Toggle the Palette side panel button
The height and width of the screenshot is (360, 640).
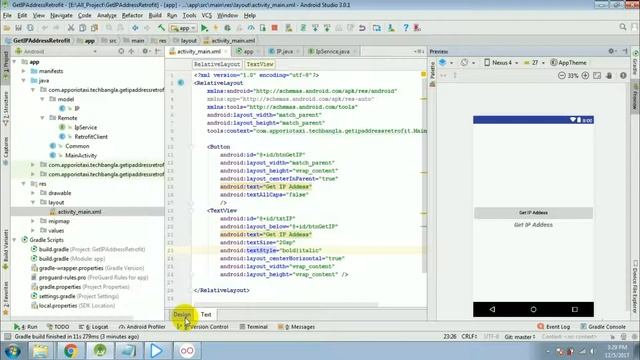coord(432,73)
